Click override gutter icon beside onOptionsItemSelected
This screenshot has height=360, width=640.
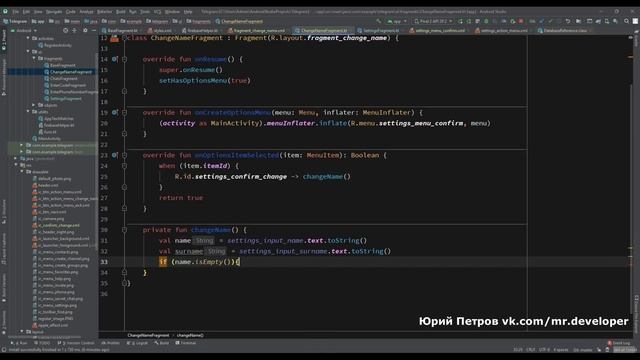click(115, 155)
